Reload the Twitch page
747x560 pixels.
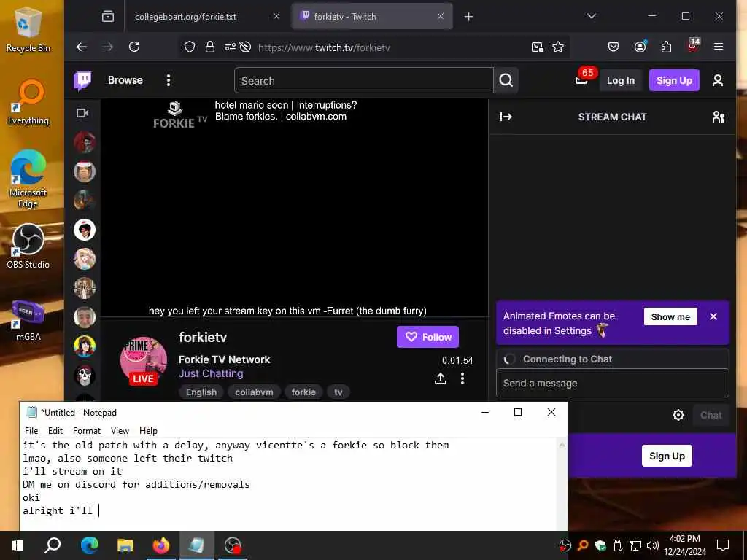[134, 47]
